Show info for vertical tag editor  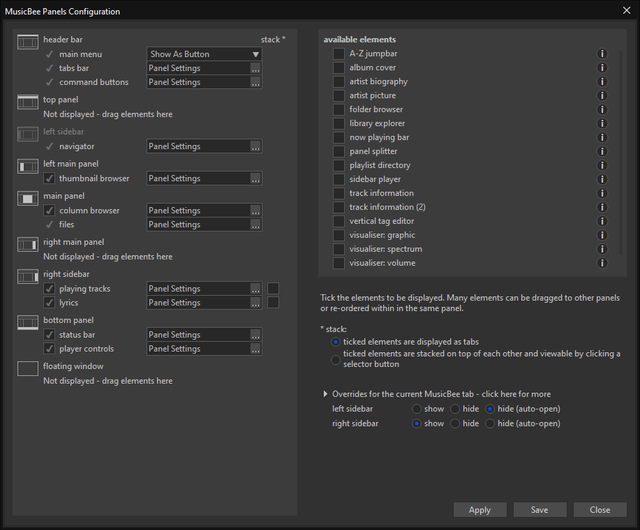tap(602, 221)
